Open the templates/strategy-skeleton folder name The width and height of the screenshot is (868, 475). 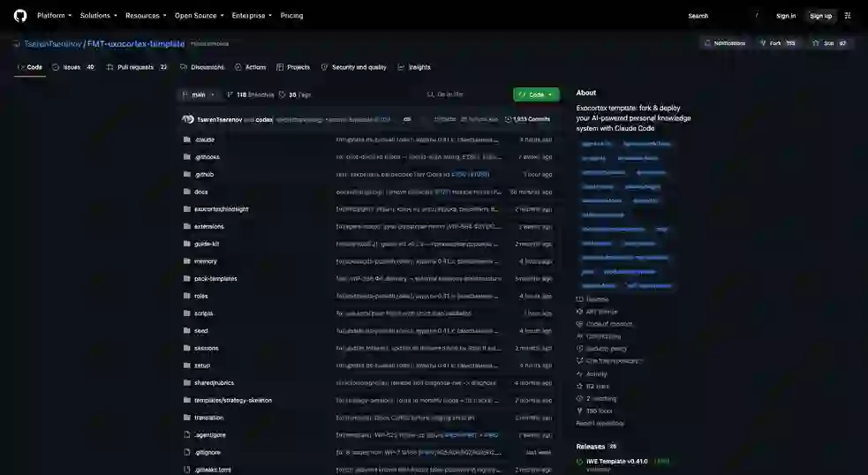coord(233,400)
